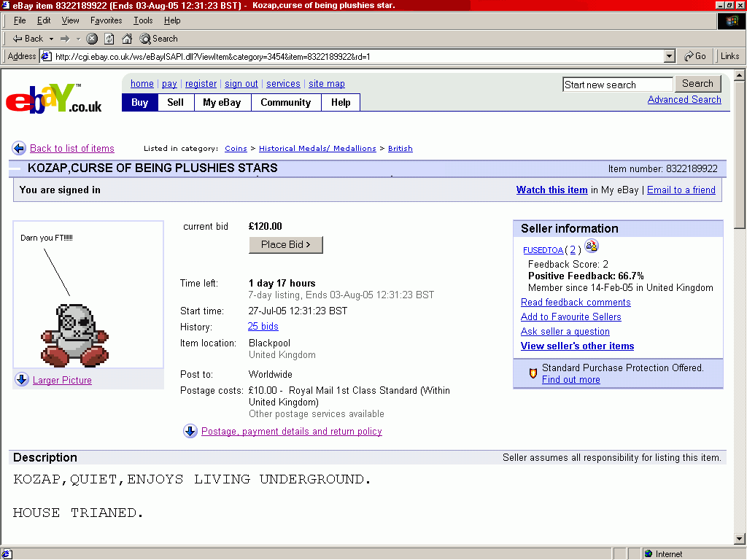Switch to the Sell tab
The image size is (747, 560).
tap(175, 102)
